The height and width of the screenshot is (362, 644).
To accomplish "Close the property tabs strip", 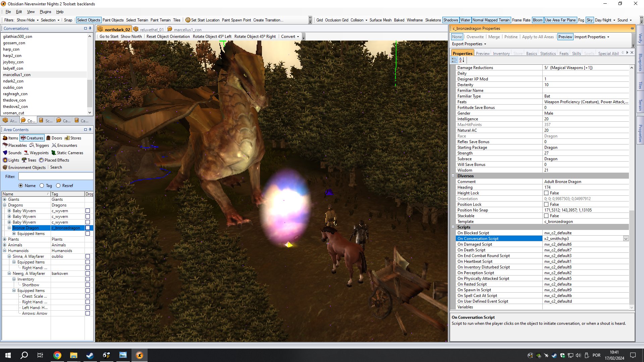I will 632,53.
